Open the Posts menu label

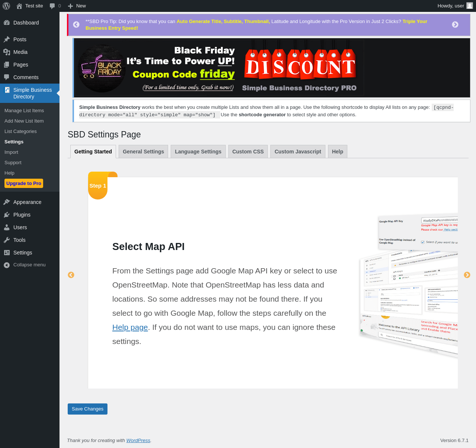(20, 39)
